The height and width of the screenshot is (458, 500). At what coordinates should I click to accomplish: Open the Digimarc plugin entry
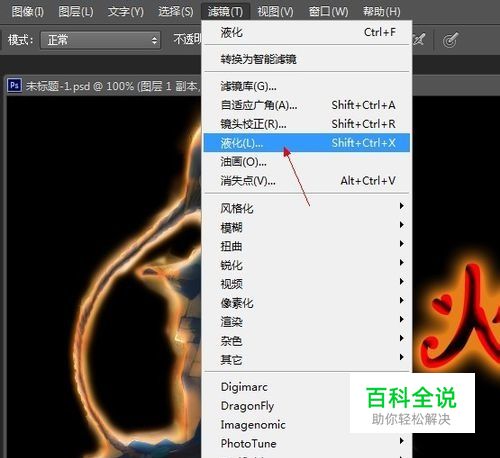pos(244,387)
